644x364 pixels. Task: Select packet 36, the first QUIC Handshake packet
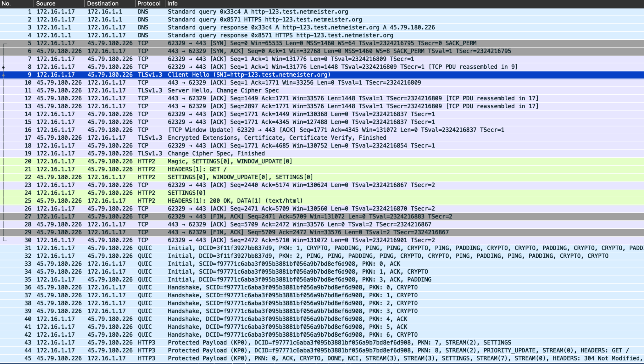tap(220, 287)
